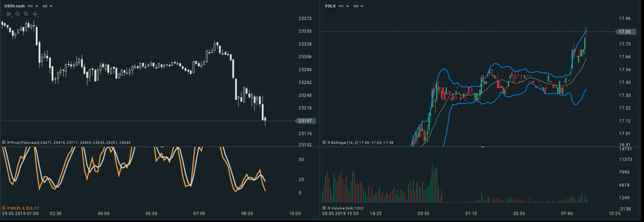Viewport: 644px width, 222px height.
Task: Click the Pivot [Fibonacci] indicator label
Action: pyautogui.click(x=25, y=142)
